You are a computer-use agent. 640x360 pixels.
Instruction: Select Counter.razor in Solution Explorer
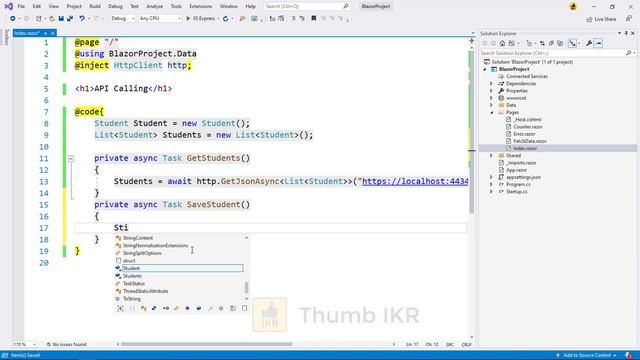[528, 127]
